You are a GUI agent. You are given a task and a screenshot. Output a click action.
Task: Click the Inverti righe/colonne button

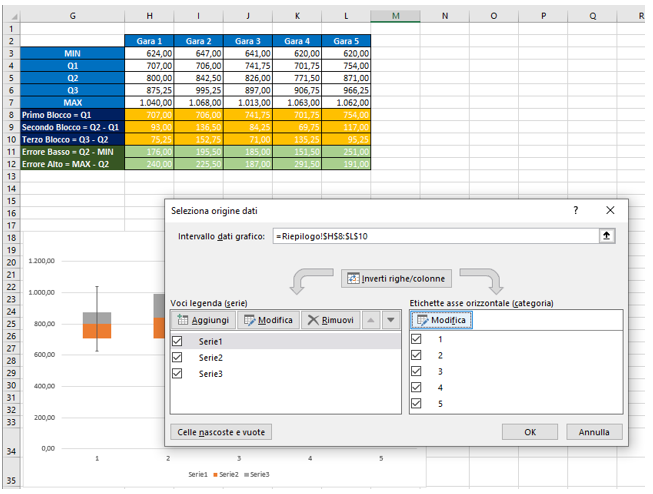396,278
